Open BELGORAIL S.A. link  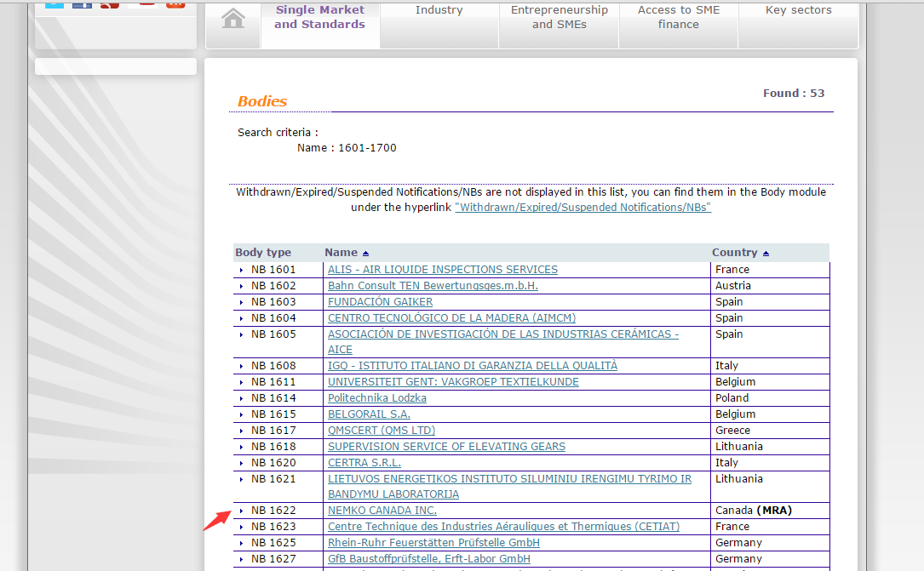click(x=369, y=414)
